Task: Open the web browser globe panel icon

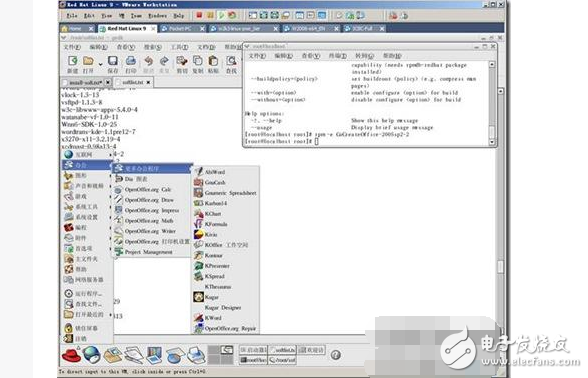Action: point(92,354)
